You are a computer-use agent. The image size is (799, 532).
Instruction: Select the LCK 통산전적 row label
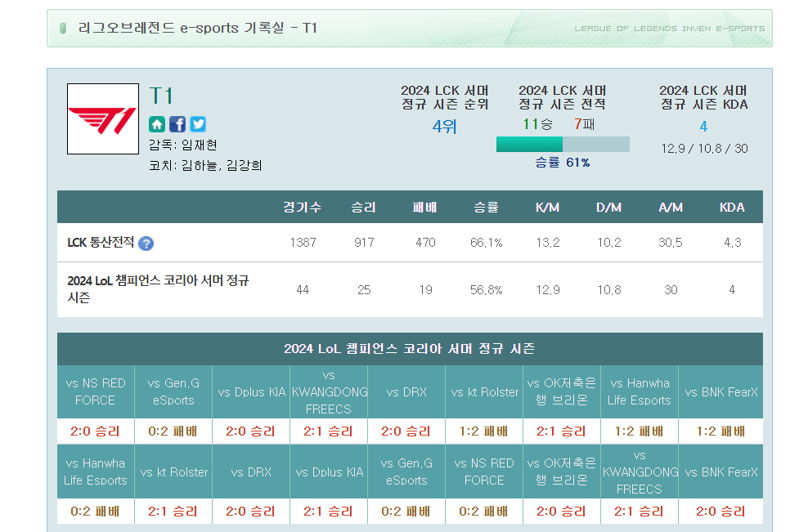[x=101, y=243]
